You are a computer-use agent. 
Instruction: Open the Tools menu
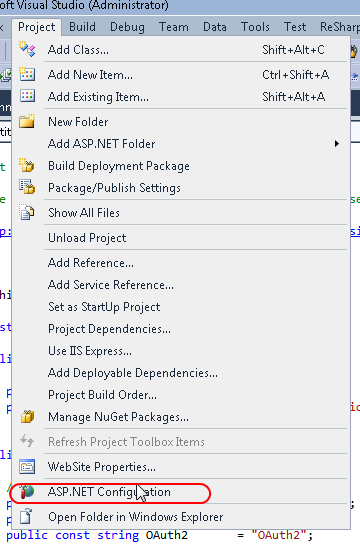coord(255,27)
